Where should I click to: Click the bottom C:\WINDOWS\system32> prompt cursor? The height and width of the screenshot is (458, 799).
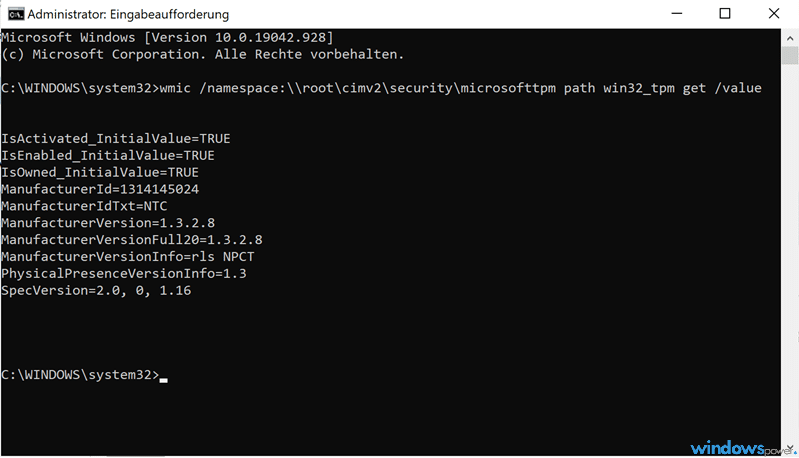pyautogui.click(x=164, y=379)
